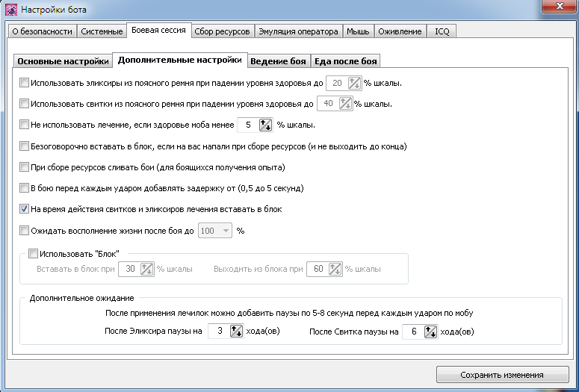
Task: Switch to the Сбор ресурсов tab
Action: (222, 31)
